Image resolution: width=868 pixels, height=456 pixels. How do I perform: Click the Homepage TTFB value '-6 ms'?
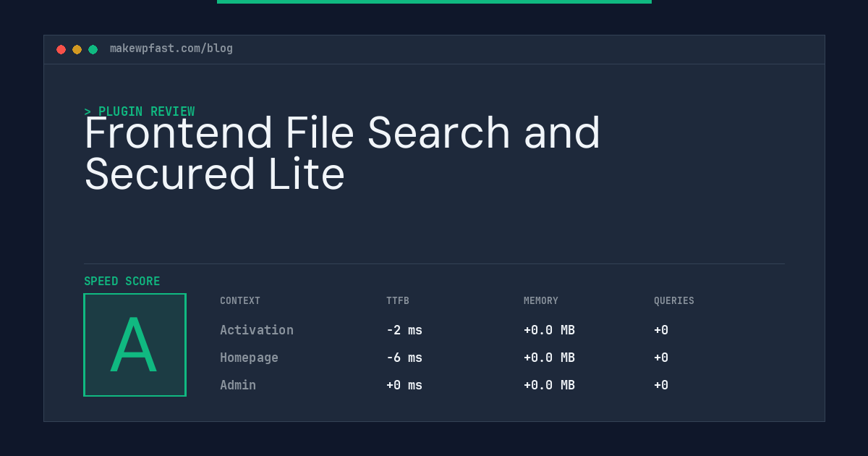404,358
